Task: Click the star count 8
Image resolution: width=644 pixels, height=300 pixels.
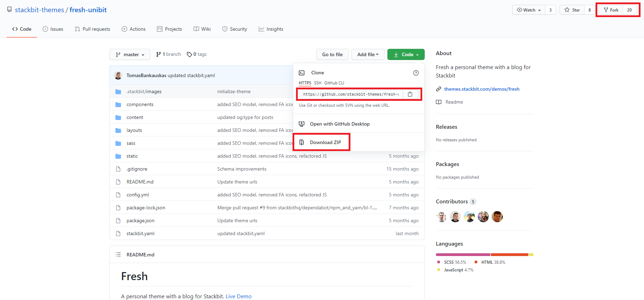Action: point(590,10)
